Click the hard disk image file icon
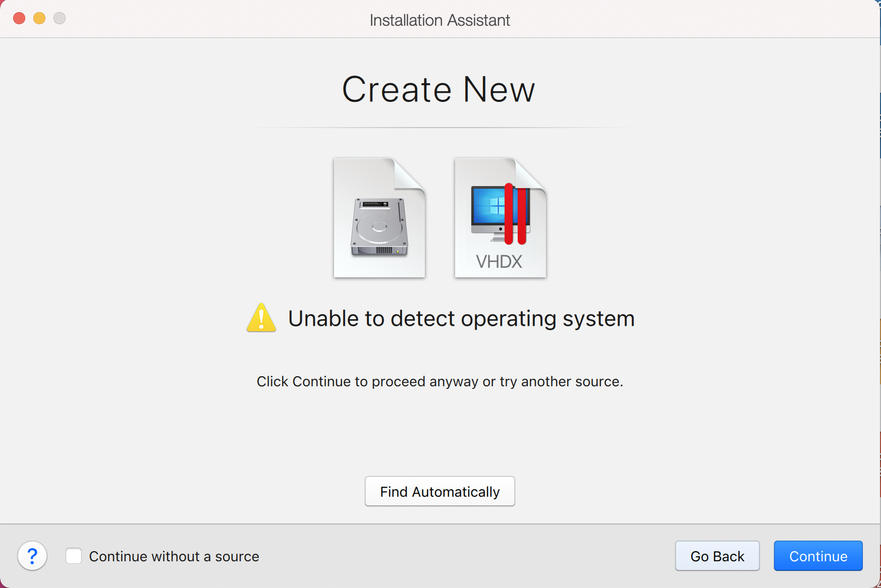The width and height of the screenshot is (881, 588). [x=379, y=218]
